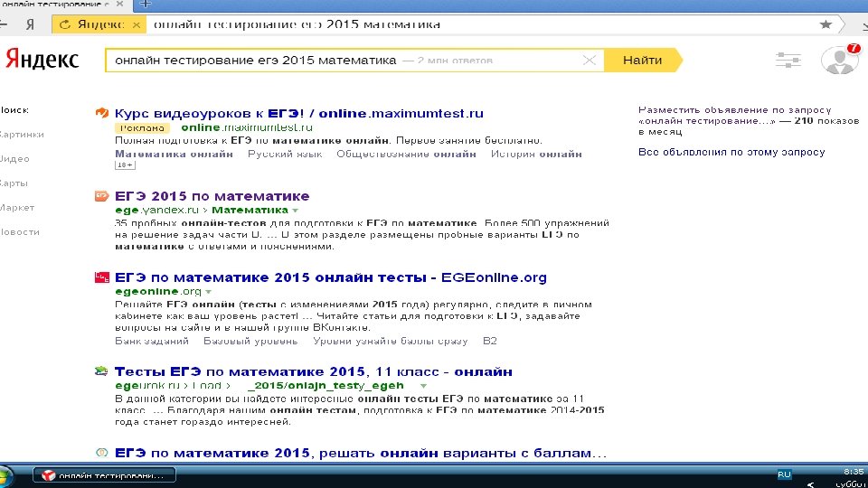Click the 18+ age label

[x=125, y=164]
